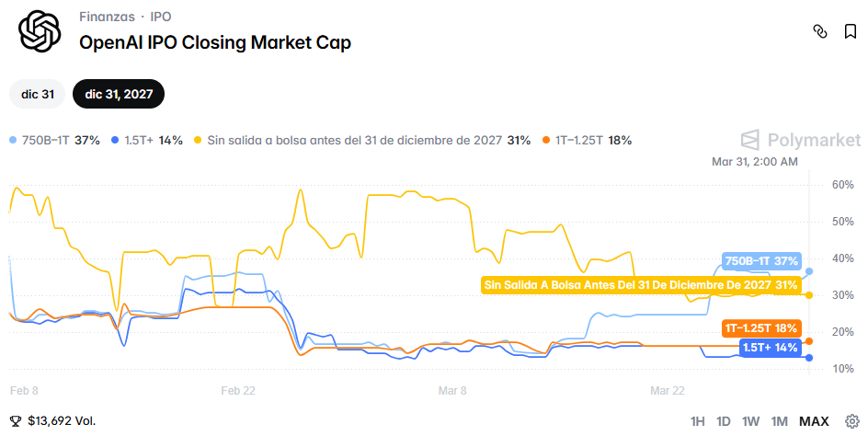Open the Finanzas category link

(107, 17)
